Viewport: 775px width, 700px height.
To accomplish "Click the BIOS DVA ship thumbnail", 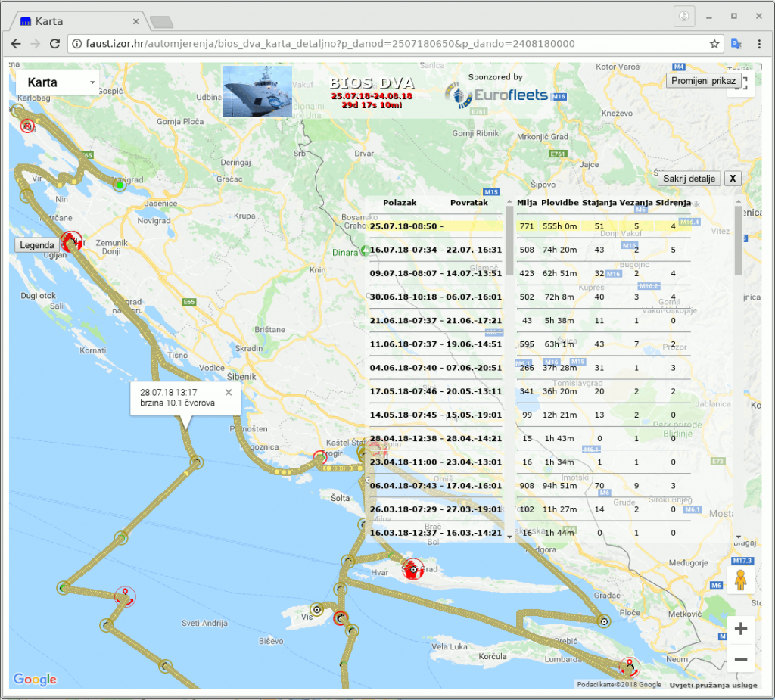I will pos(257,92).
